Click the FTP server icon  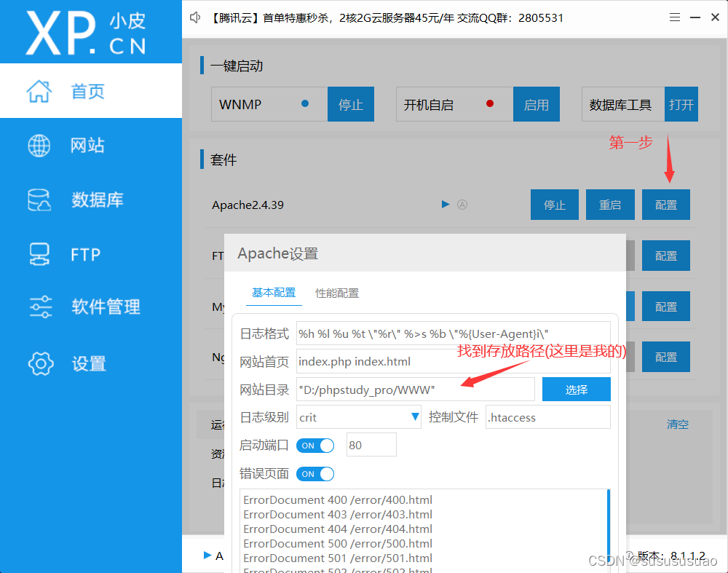39,254
